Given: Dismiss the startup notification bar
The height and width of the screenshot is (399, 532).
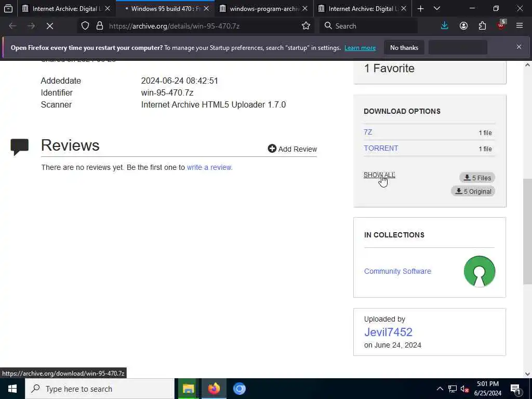Looking at the screenshot, I should click(x=519, y=47).
